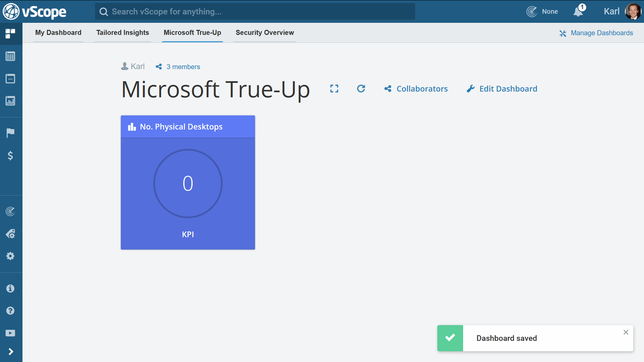This screenshot has height=362, width=644.
Task: Open the Dashboards sidebar icon
Action: [x=10, y=34]
